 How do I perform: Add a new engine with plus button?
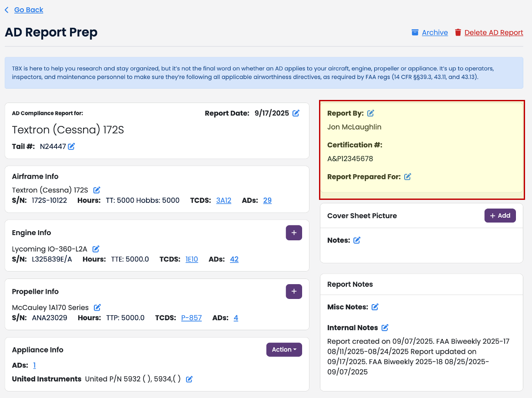click(294, 233)
